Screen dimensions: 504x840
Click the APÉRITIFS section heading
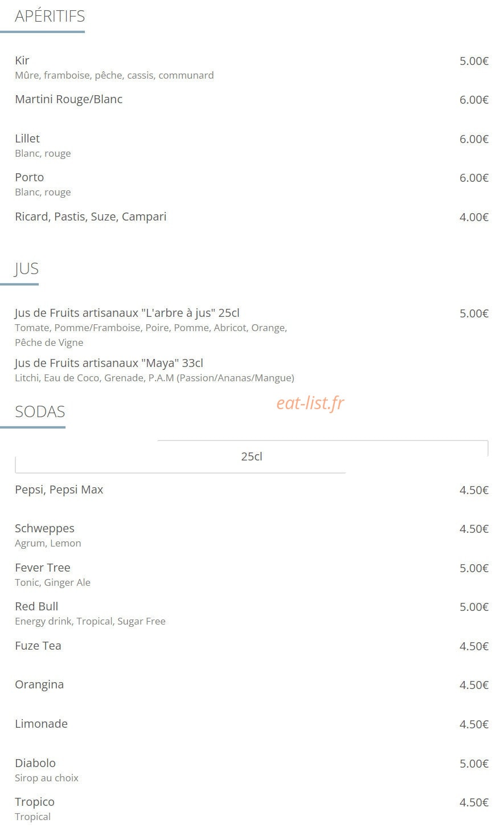(x=50, y=16)
